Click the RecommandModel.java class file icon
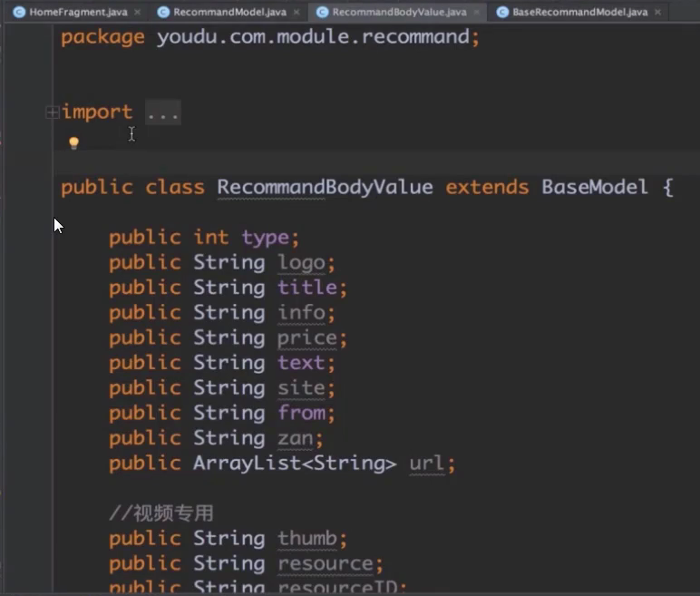This screenshot has width=700, height=596. tap(163, 13)
